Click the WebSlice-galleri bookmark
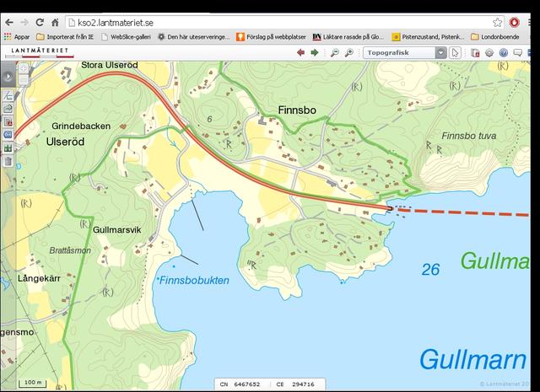 [126, 37]
